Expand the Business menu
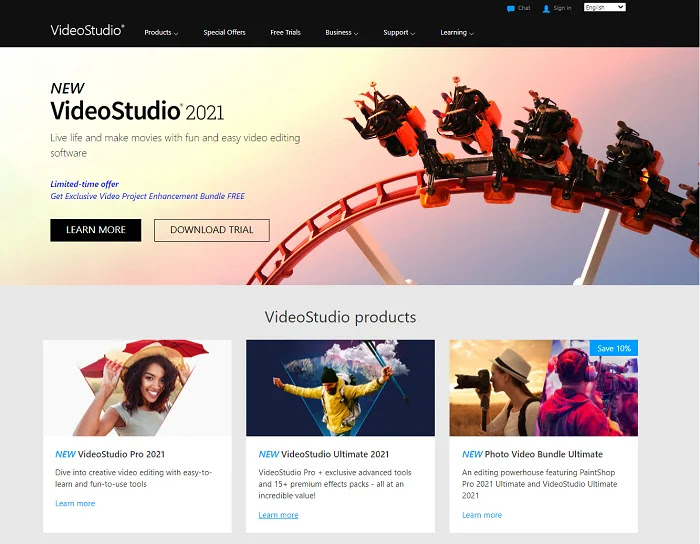Image resolution: width=700 pixels, height=544 pixels. [342, 33]
